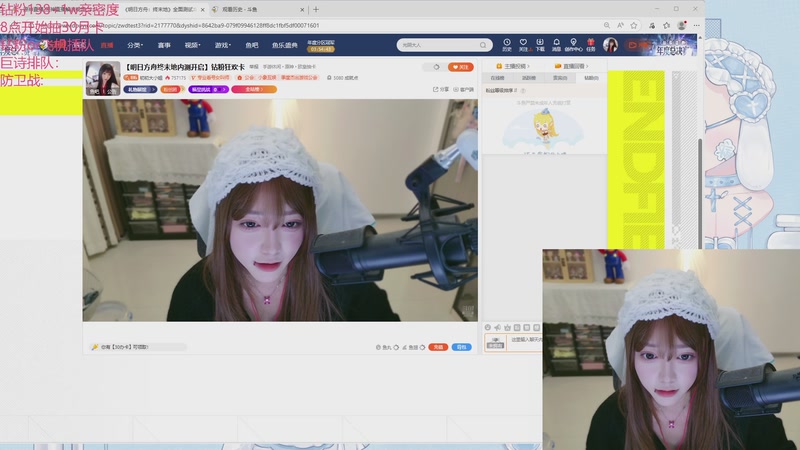The width and height of the screenshot is (800, 450).
Task: Click the chat megaphone icon
Action: [x=497, y=328]
